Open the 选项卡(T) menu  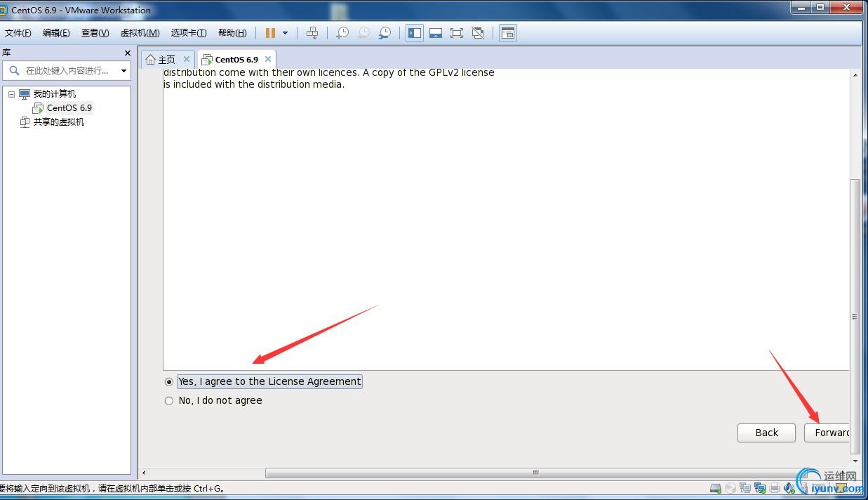pos(189,33)
